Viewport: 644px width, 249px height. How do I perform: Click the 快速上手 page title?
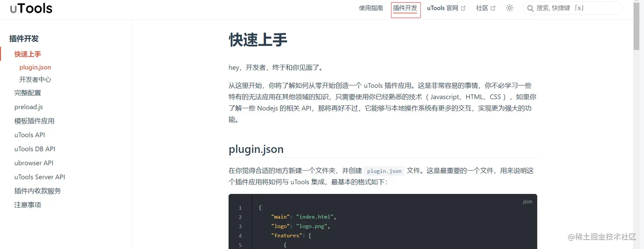258,40
